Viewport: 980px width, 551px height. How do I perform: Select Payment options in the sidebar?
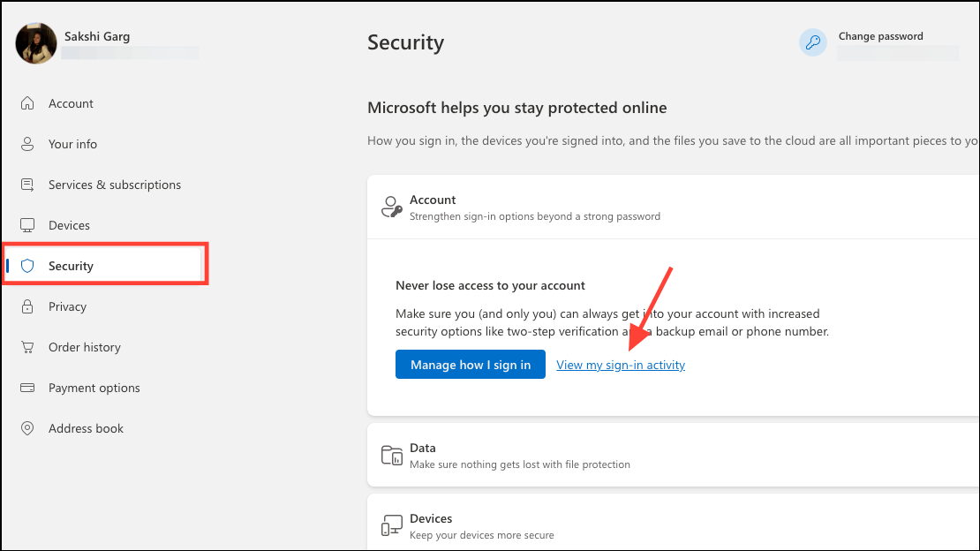click(94, 388)
